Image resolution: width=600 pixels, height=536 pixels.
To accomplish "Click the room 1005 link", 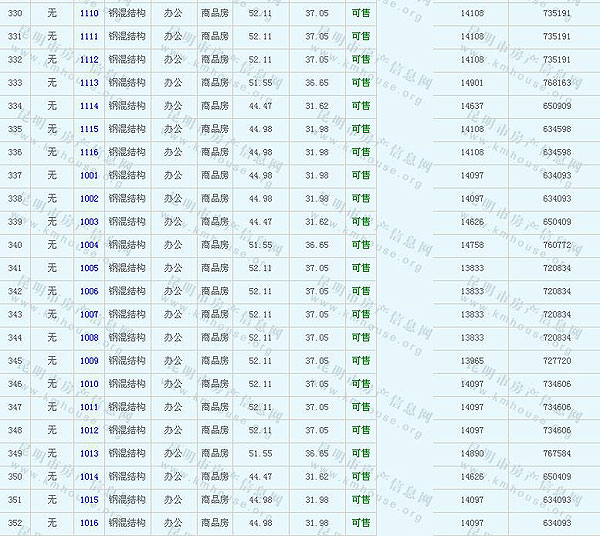I will click(x=89, y=268).
